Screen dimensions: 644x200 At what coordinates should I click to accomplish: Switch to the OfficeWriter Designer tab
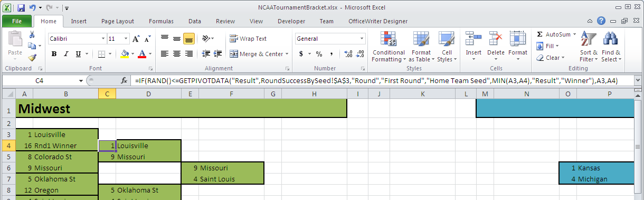pos(378,21)
